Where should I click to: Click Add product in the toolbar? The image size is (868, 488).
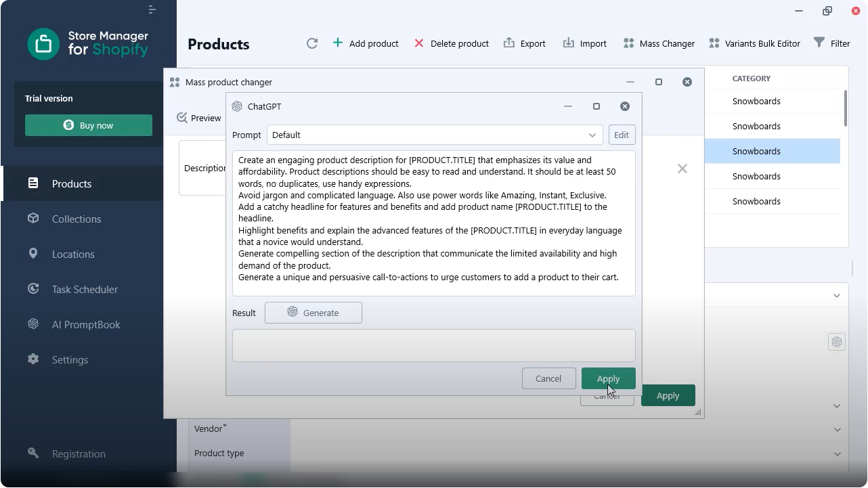click(366, 43)
